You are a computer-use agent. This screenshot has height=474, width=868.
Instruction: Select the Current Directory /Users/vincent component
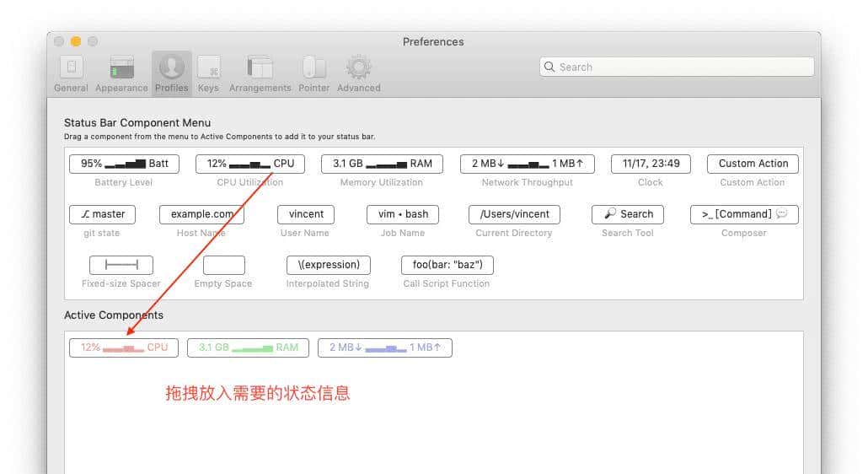coord(514,214)
